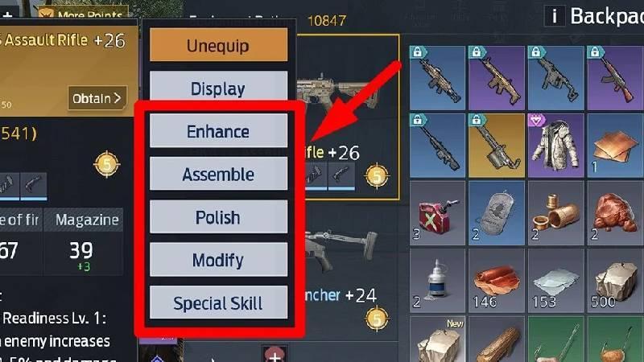Select the copper ore chunk item
The width and height of the screenshot is (644, 362).
(x=615, y=213)
